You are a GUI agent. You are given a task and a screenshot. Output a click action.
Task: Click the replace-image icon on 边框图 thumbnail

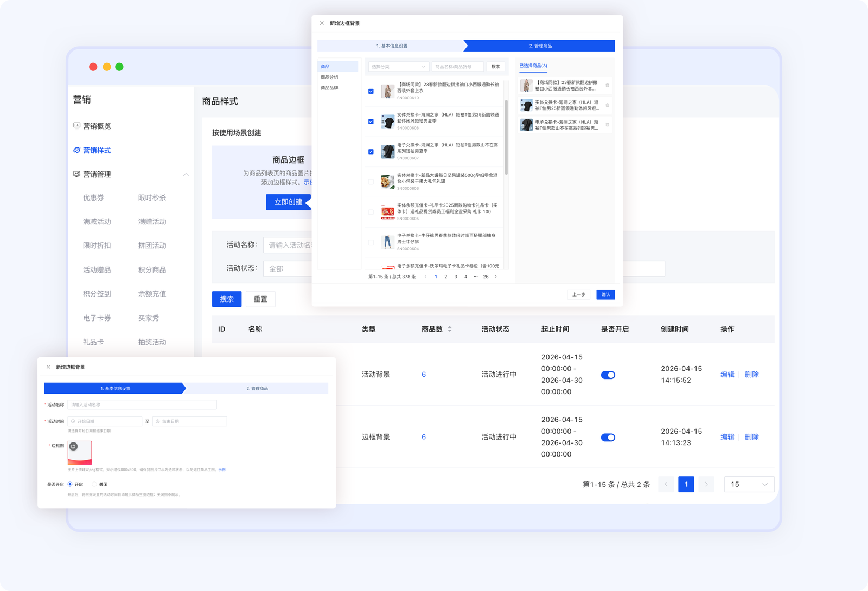pos(74,446)
